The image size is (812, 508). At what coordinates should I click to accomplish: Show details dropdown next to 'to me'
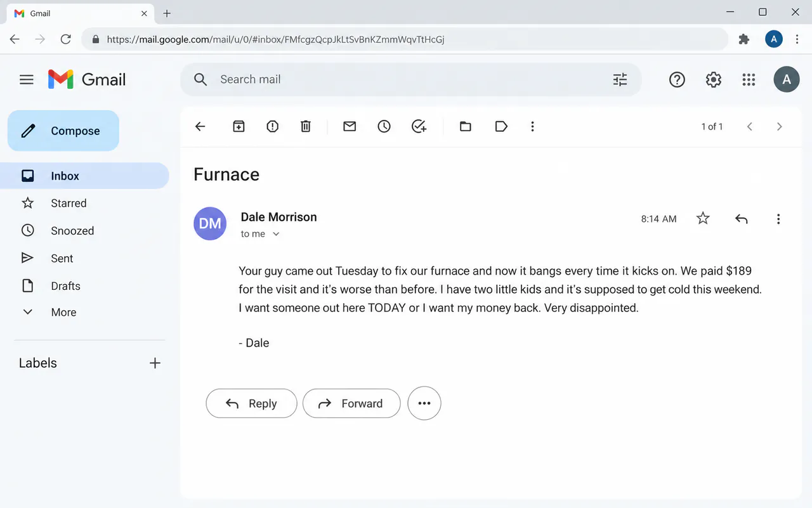276,234
